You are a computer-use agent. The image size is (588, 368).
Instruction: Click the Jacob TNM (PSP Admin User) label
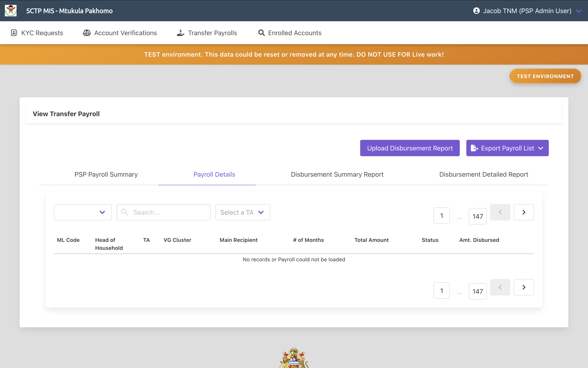(x=527, y=11)
